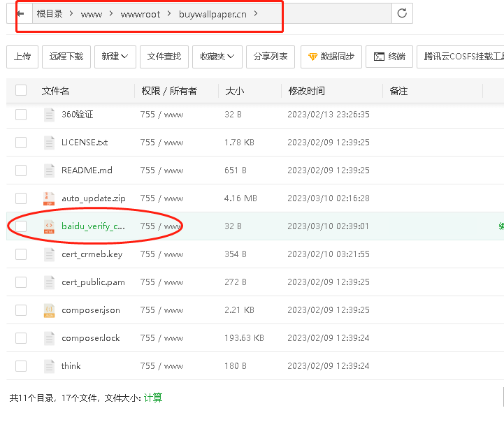Select the think row checkbox
The width and height of the screenshot is (504, 422).
coord(21,366)
